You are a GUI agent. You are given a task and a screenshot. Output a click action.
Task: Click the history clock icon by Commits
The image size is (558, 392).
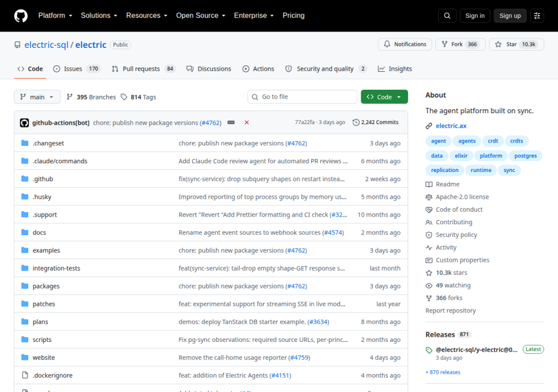point(356,122)
